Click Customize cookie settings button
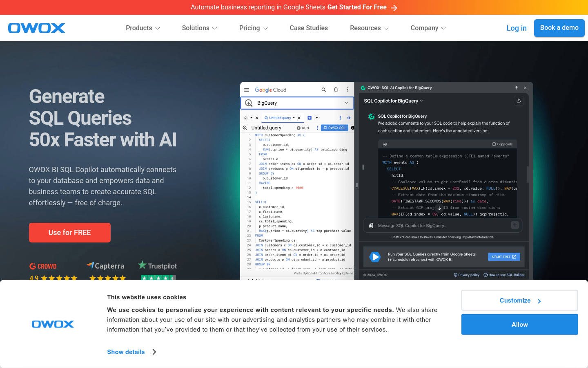The width and height of the screenshot is (588, 368). [x=520, y=301]
